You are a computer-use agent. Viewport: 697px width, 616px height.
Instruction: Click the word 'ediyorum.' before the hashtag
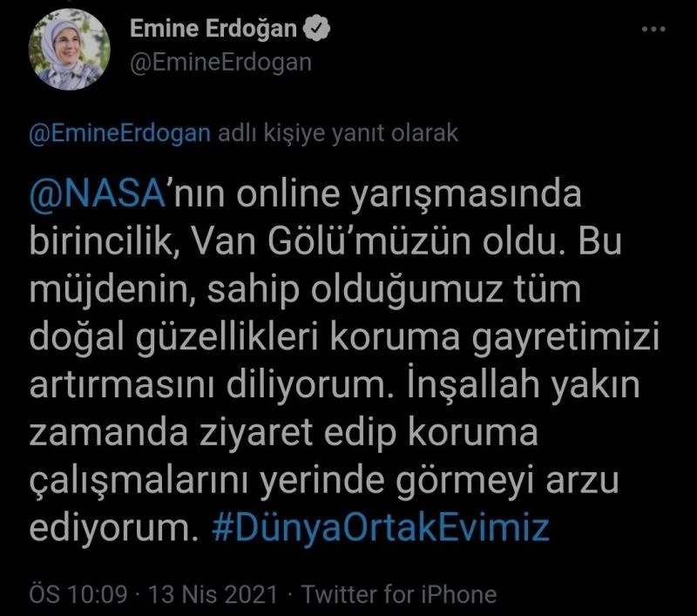coord(114,529)
